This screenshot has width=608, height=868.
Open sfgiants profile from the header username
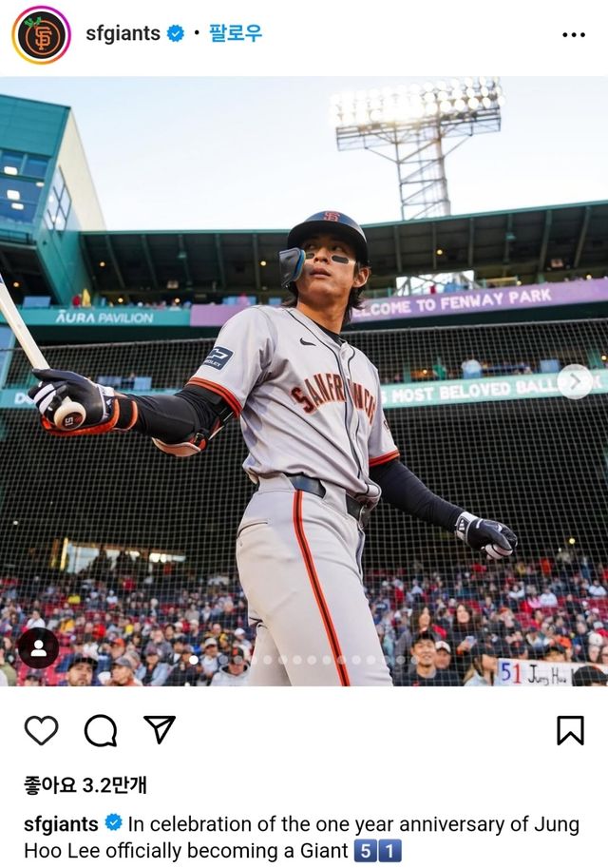coord(123,33)
